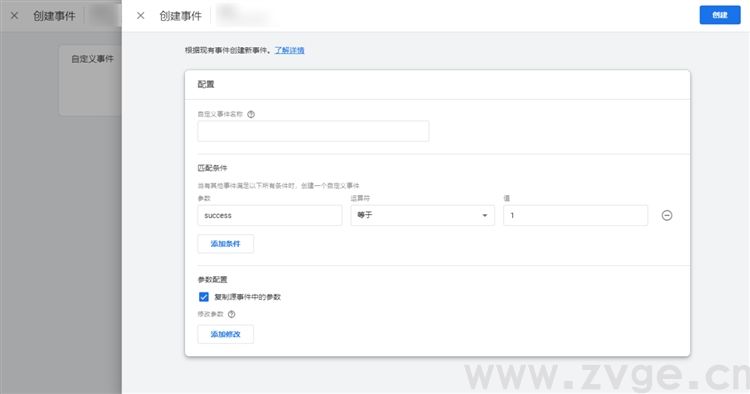Click the 匹配条件 heading text
Screen dimensions: 750x394
pos(212,168)
